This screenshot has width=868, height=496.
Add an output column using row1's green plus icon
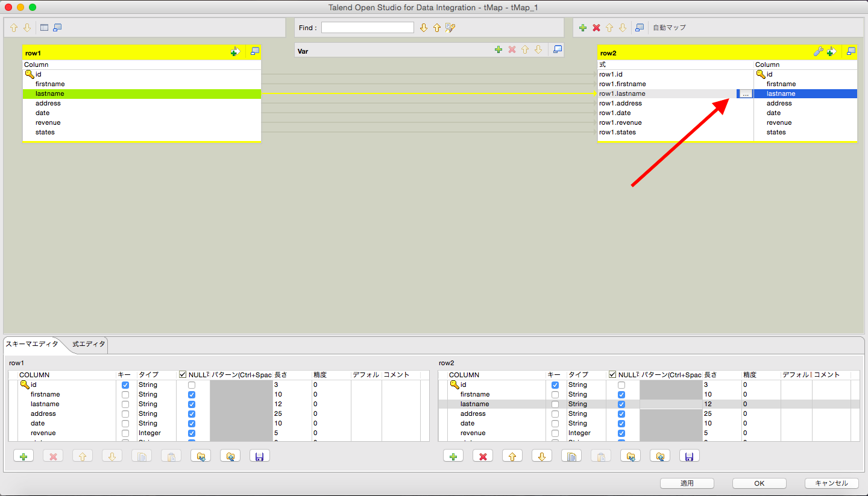(x=235, y=52)
